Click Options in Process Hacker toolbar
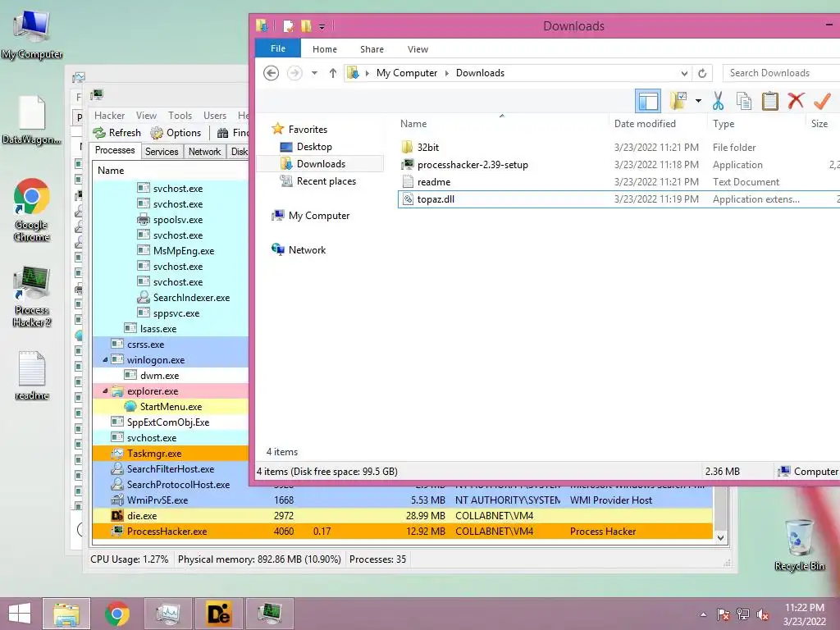Image resolution: width=840 pixels, height=630 pixels. pyautogui.click(x=176, y=133)
